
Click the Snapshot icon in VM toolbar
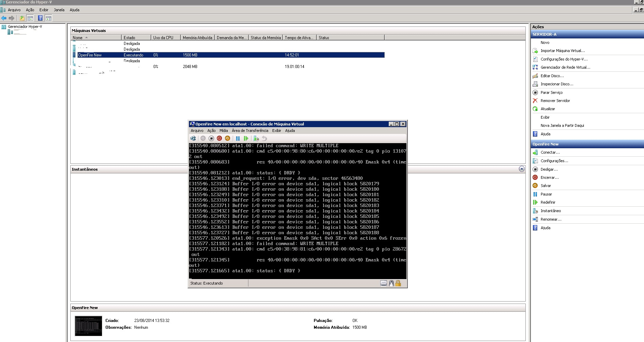[256, 138]
